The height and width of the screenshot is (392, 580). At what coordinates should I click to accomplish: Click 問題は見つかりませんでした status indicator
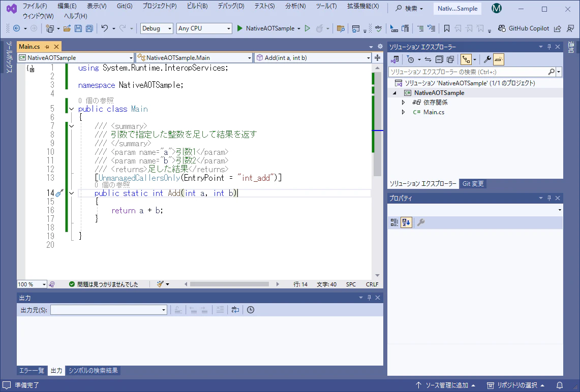[104, 284]
